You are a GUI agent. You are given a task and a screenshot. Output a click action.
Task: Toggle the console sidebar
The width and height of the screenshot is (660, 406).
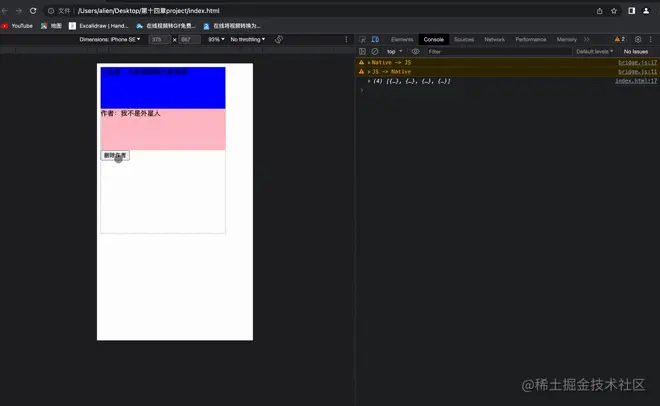[x=362, y=52]
